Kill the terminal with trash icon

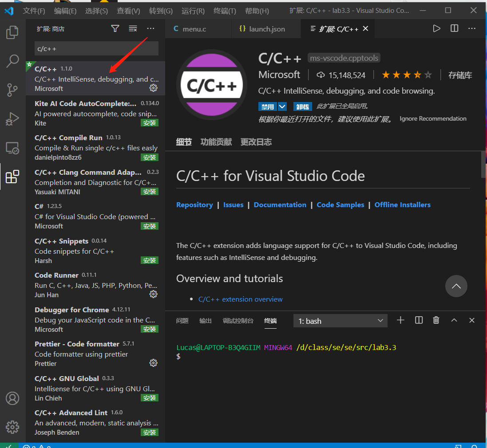point(436,320)
